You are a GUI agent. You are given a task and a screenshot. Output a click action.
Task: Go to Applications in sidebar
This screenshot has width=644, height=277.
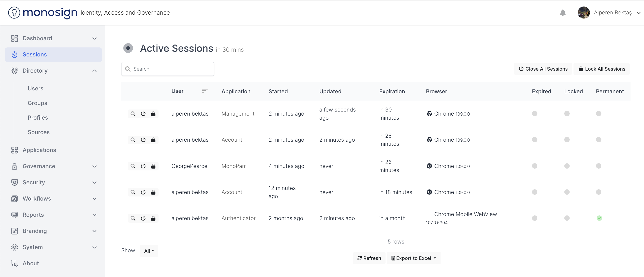(x=39, y=150)
